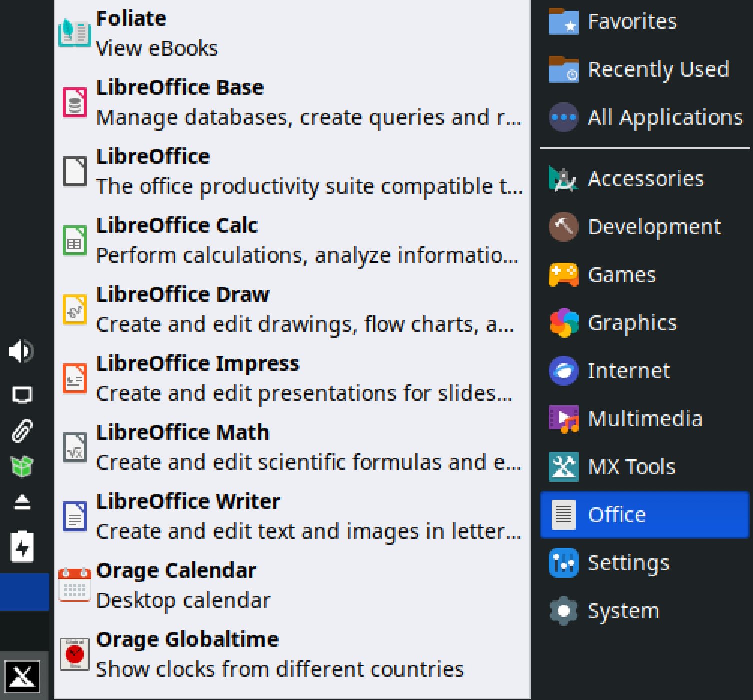
Task: Click 'Perform calculations, analyze' description
Action: click(307, 256)
